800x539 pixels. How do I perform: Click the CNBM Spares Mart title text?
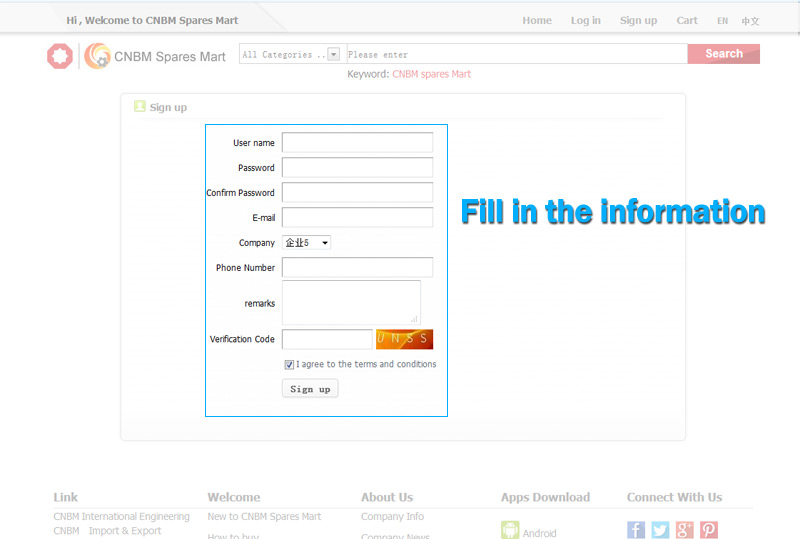point(170,57)
